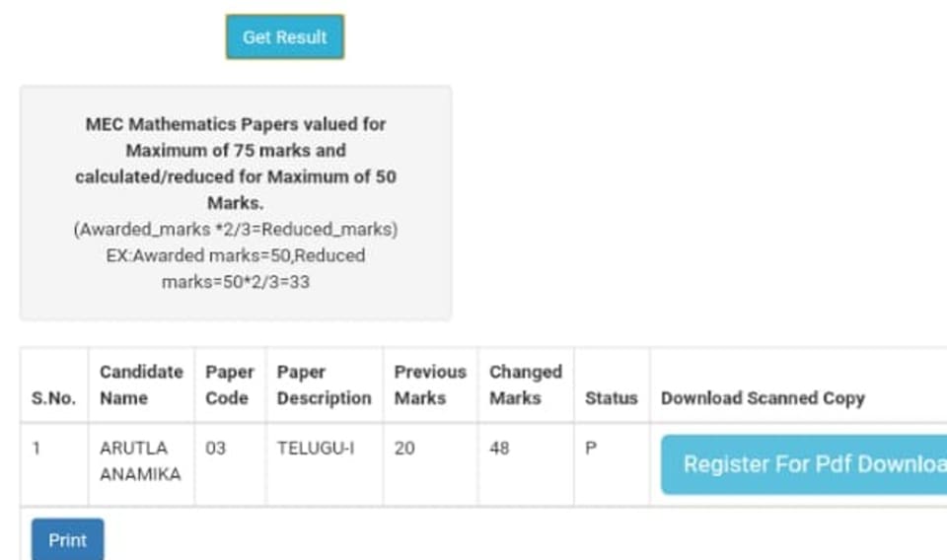This screenshot has width=947, height=560.
Task: Select the Status column header
Action: pos(612,398)
